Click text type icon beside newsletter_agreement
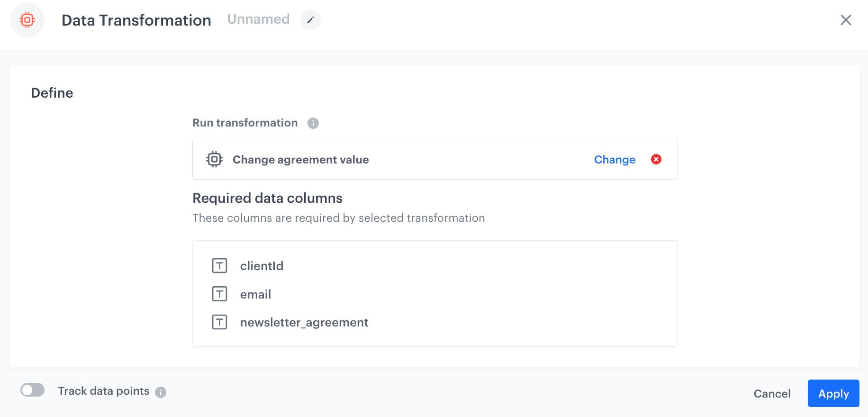This screenshot has height=417, width=868. point(219,322)
